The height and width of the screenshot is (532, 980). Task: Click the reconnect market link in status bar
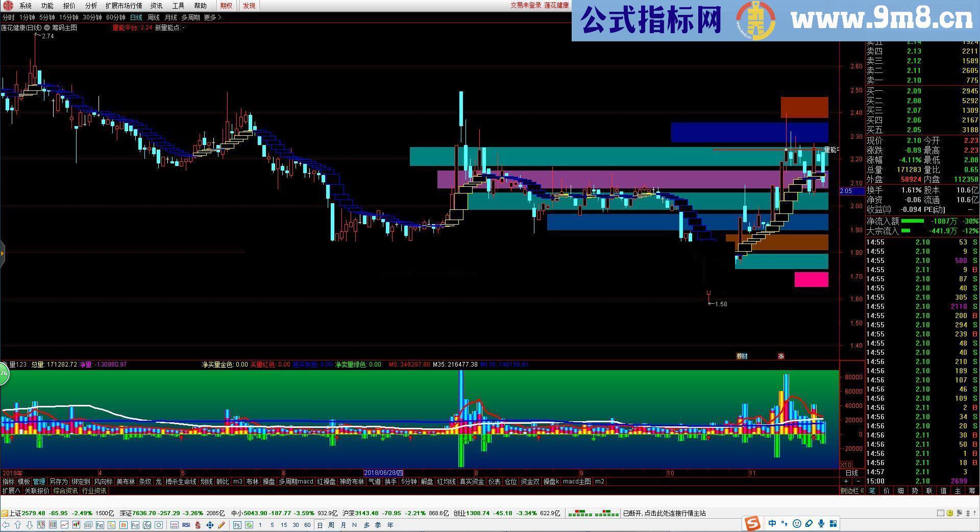coord(664,513)
